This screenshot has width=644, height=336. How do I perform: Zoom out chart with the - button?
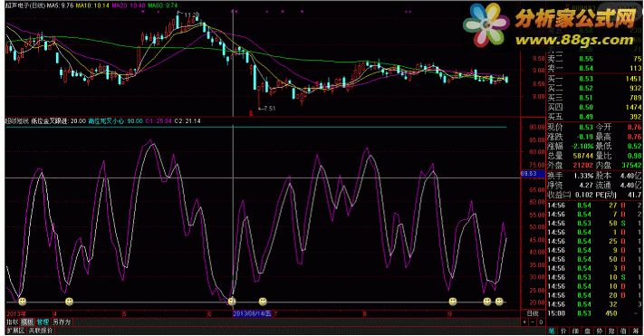pos(533,322)
